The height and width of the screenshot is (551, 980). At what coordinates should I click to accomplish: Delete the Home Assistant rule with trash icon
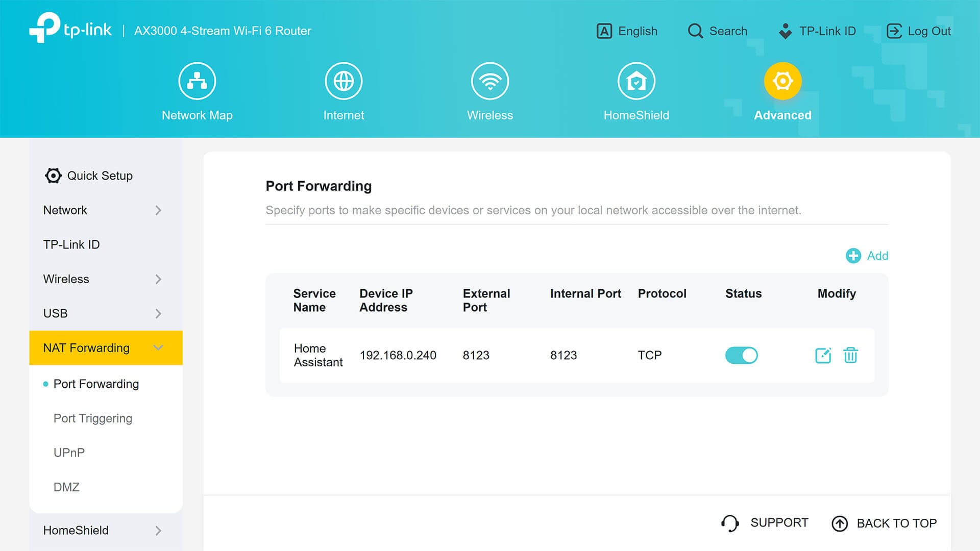click(x=850, y=355)
